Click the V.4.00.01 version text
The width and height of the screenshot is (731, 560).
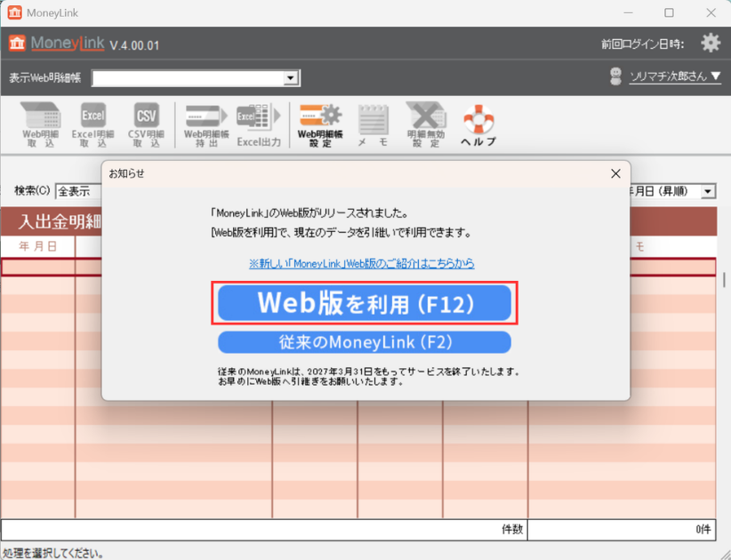(x=134, y=45)
